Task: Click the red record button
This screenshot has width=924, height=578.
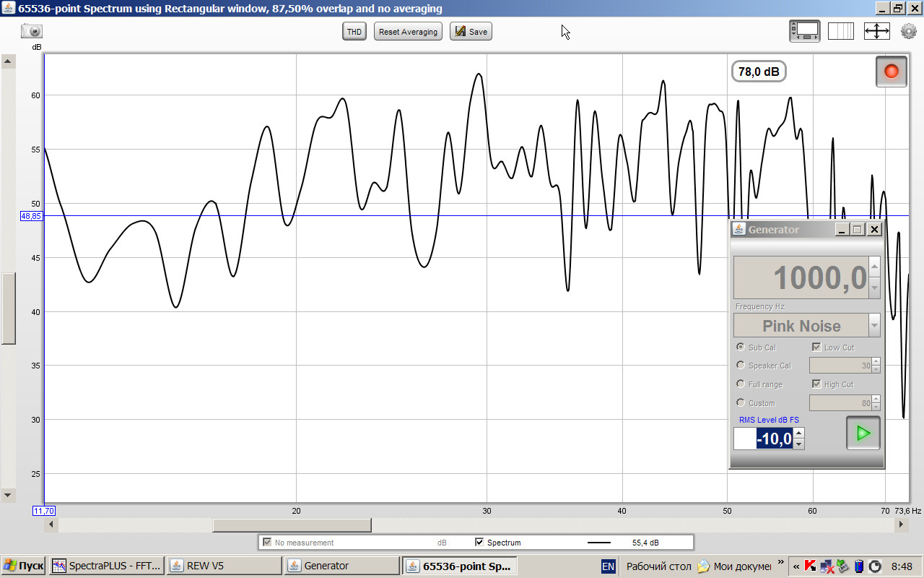Action: click(x=891, y=72)
